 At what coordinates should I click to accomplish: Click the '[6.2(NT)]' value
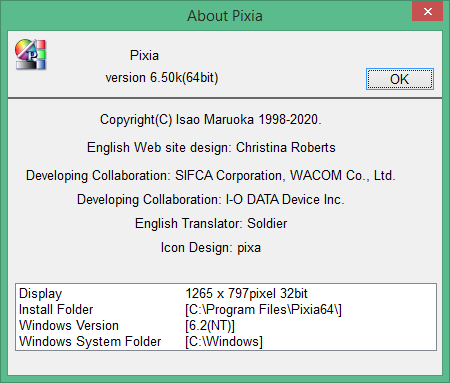[210, 326]
